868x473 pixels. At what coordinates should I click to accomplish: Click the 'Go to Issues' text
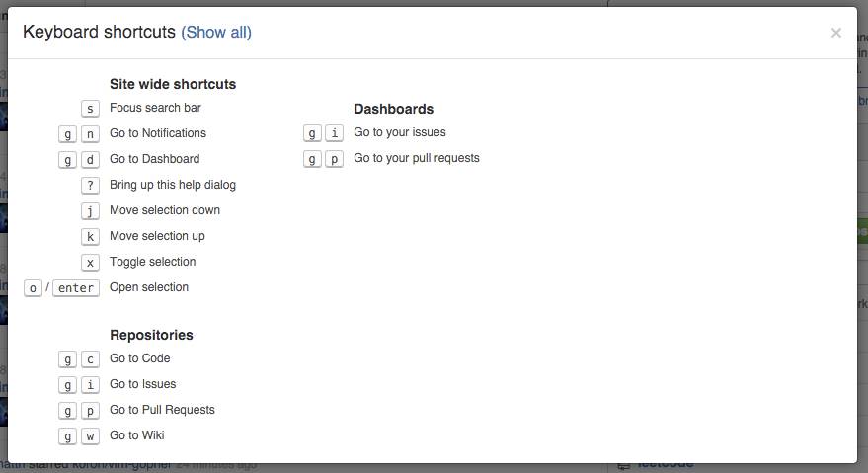143,384
